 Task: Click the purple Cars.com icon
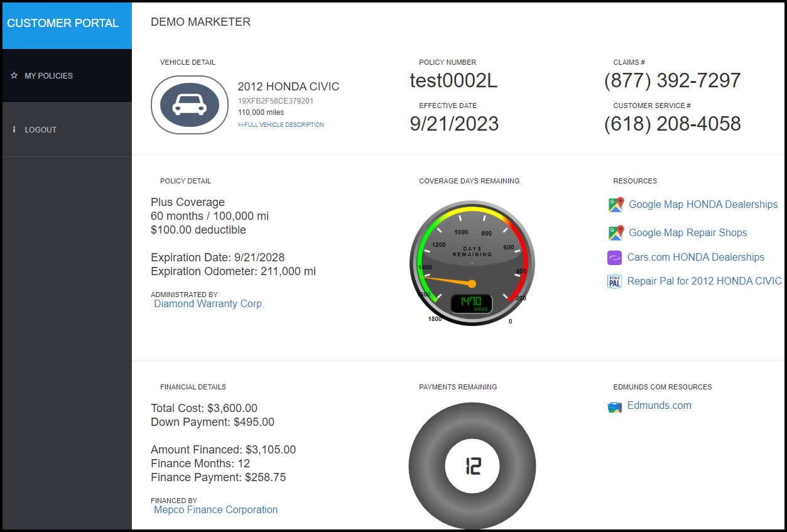point(614,258)
